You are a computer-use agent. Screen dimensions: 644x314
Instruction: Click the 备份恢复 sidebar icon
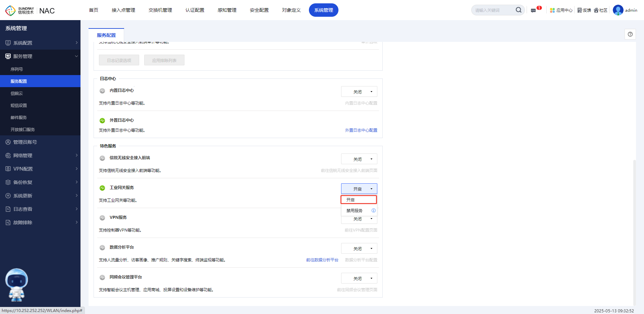pos(8,182)
